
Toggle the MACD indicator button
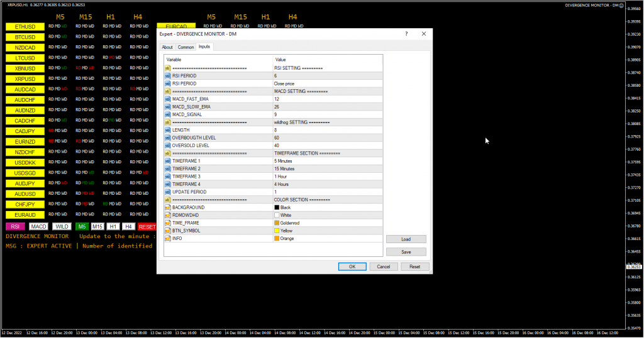tap(39, 226)
